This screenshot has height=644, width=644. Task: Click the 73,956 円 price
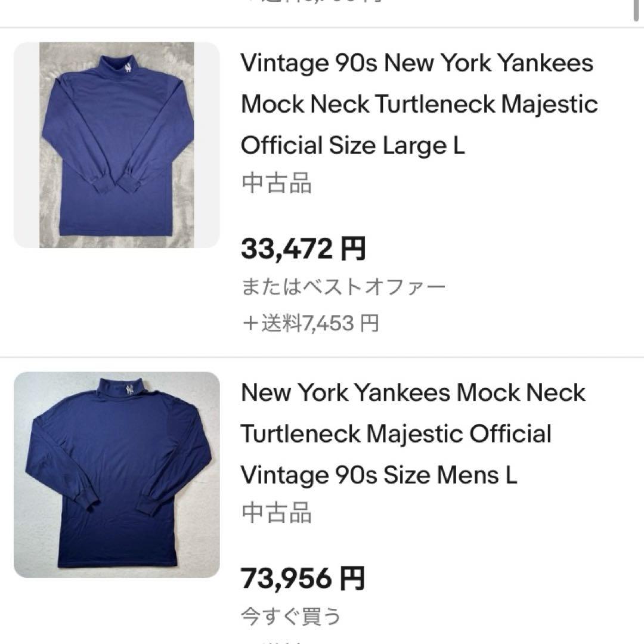click(303, 578)
